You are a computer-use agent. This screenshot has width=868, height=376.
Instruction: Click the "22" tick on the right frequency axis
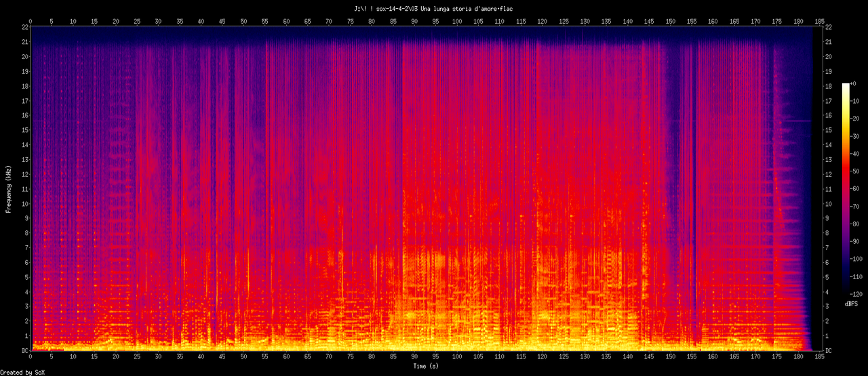[829, 27]
